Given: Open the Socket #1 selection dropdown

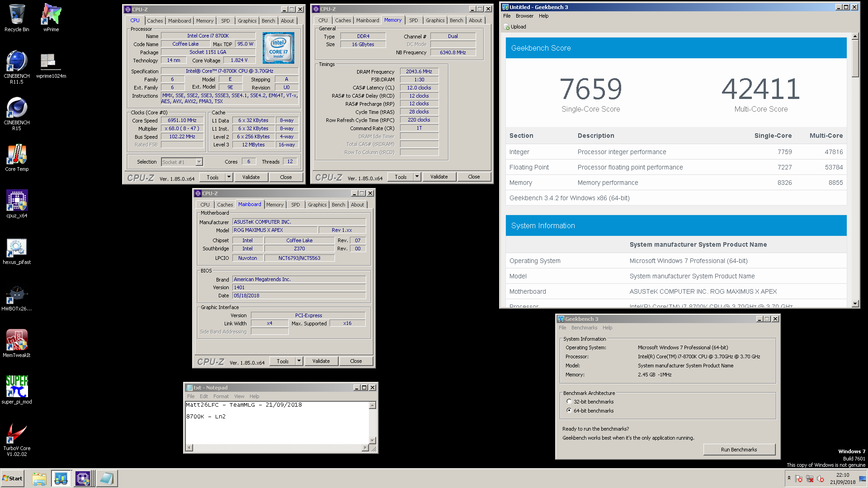Looking at the screenshot, I should (x=199, y=162).
